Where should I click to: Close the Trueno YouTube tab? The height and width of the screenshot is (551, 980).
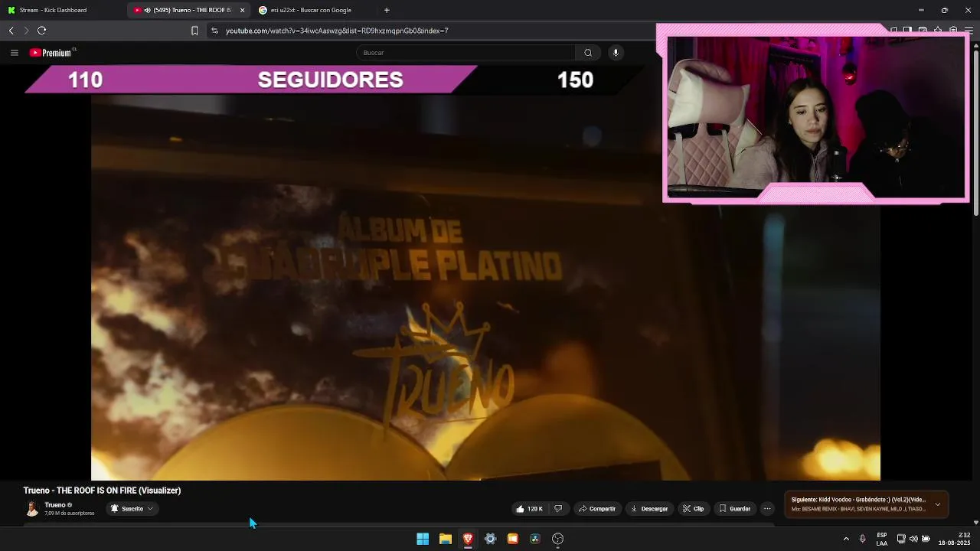(x=243, y=10)
